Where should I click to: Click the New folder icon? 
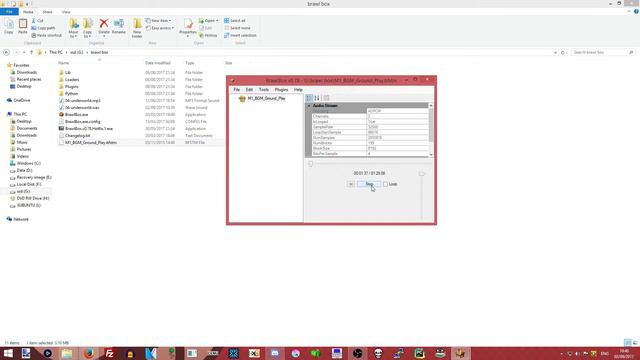tap(137, 28)
